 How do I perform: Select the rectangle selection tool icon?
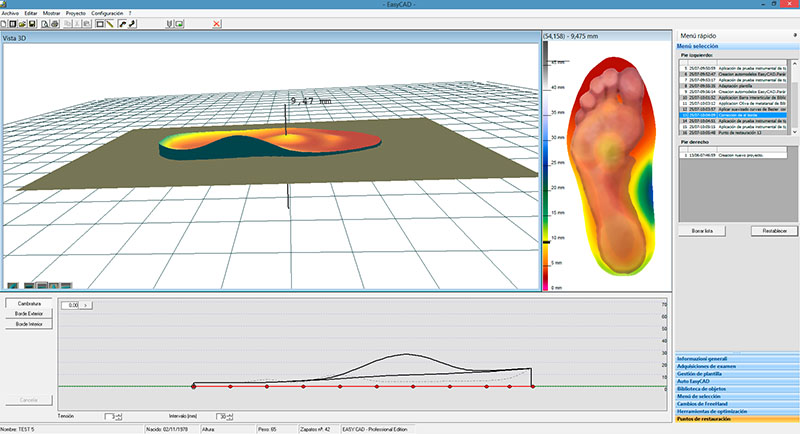(98, 23)
